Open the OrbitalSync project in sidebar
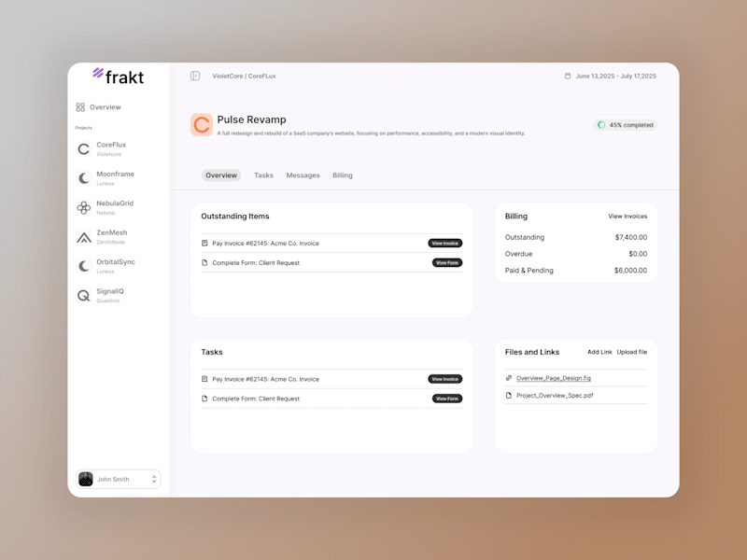747x560 pixels. (x=106, y=266)
